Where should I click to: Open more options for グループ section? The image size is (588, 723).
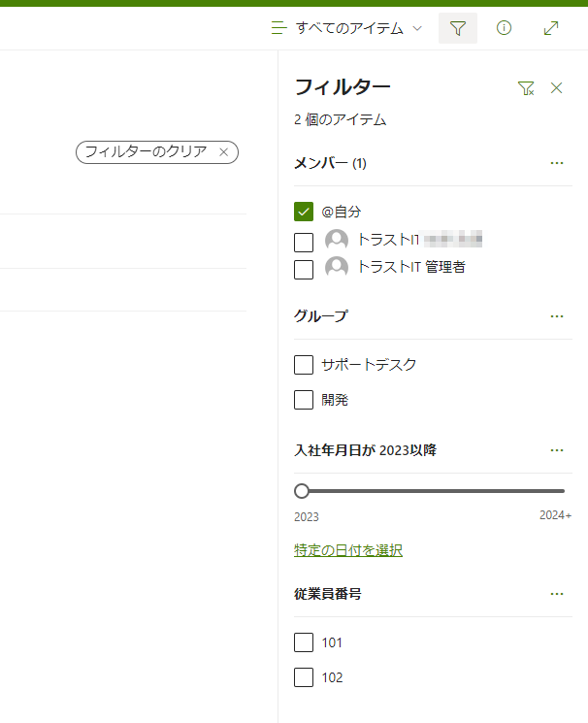557,316
